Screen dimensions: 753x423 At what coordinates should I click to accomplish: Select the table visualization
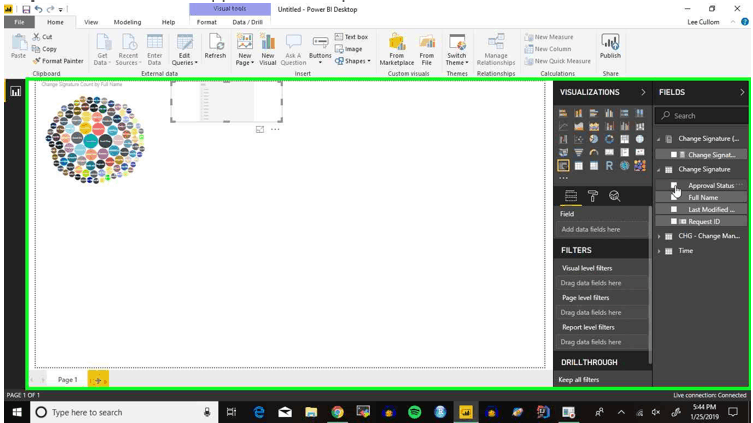pyautogui.click(x=579, y=166)
